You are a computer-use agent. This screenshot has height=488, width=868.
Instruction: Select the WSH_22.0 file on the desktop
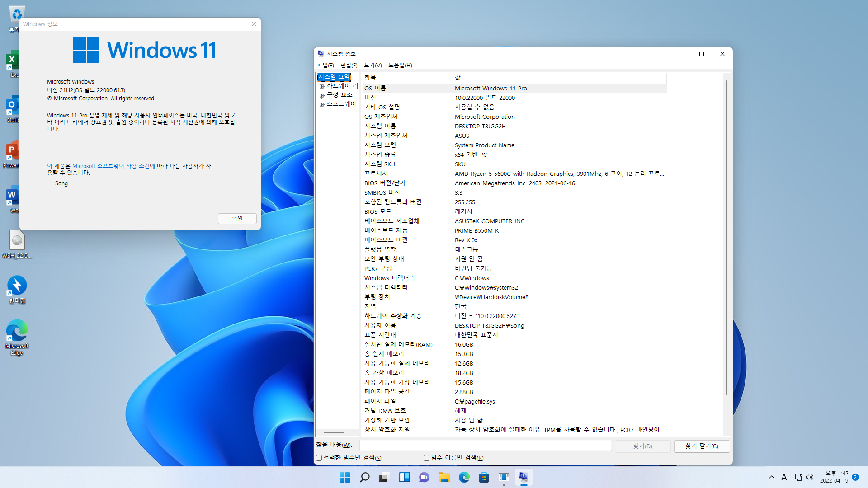click(17, 244)
